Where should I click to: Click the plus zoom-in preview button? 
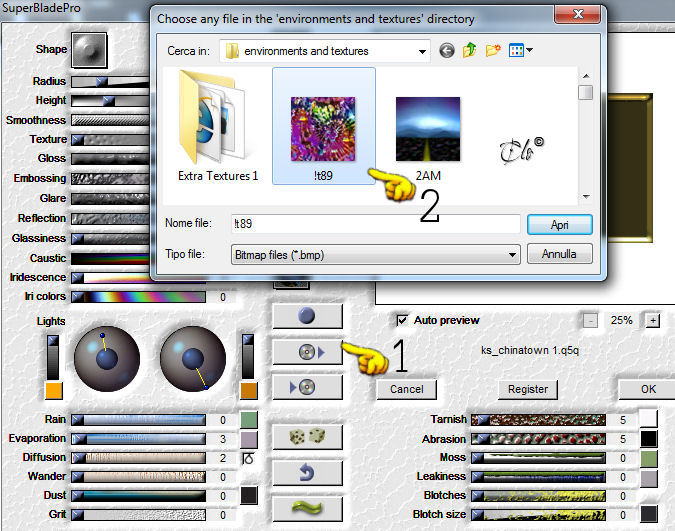coord(653,320)
